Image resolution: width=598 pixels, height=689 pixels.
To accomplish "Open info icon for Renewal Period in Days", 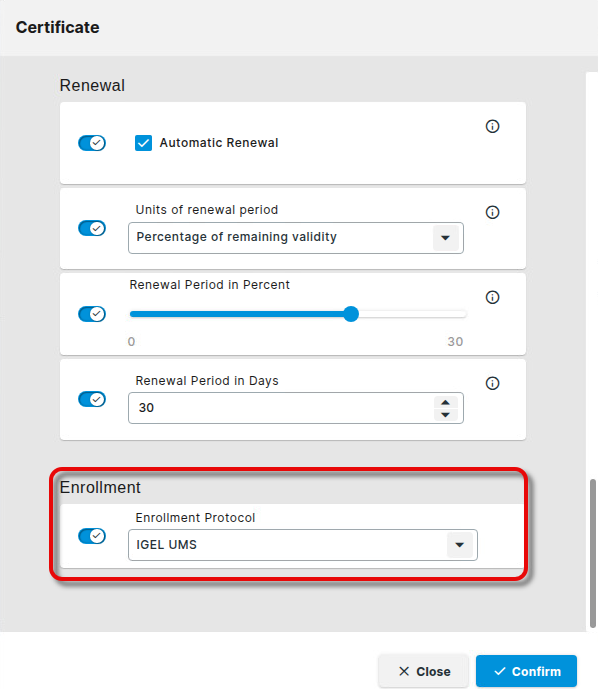I will [x=492, y=383].
